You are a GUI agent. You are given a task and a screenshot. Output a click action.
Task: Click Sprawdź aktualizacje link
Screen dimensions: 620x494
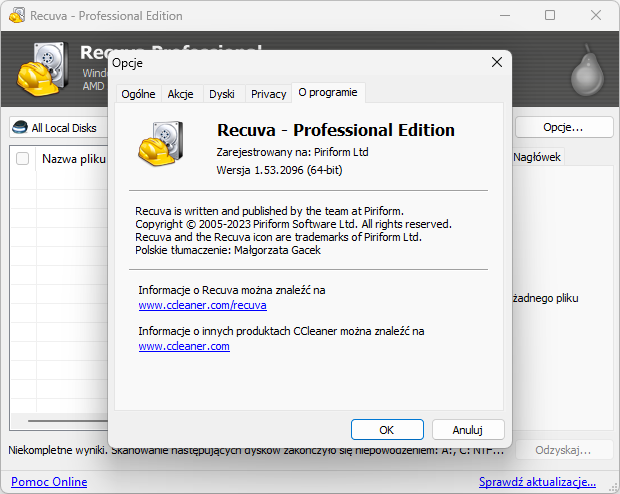click(537, 482)
